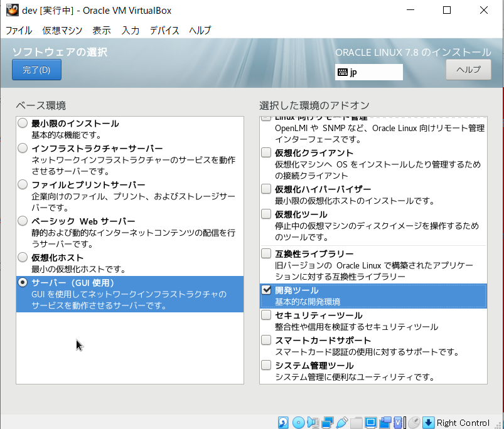Viewport: 504px width, 429px height.
Task: Select the 仮想化ホスト radio button
Action: click(23, 257)
